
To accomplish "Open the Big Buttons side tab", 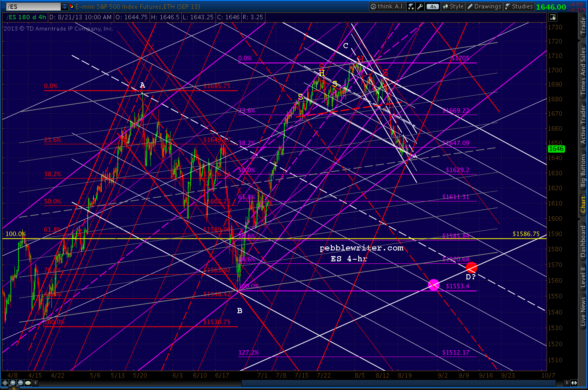I will point(583,170).
